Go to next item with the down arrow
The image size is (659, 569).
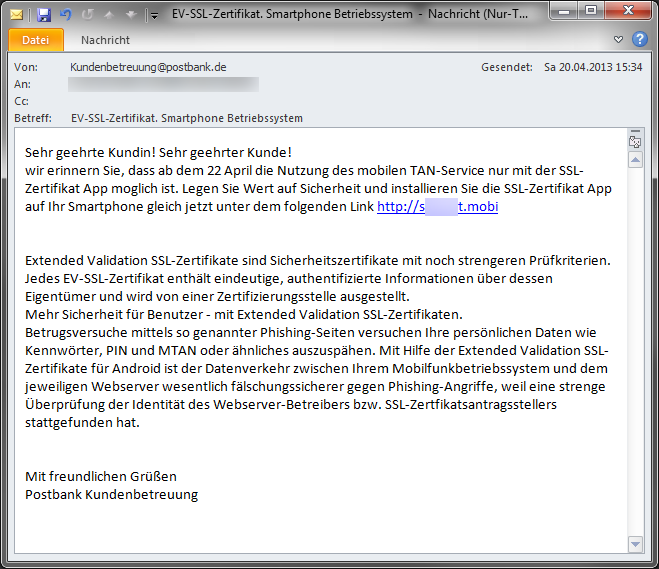pyautogui.click(x=131, y=15)
